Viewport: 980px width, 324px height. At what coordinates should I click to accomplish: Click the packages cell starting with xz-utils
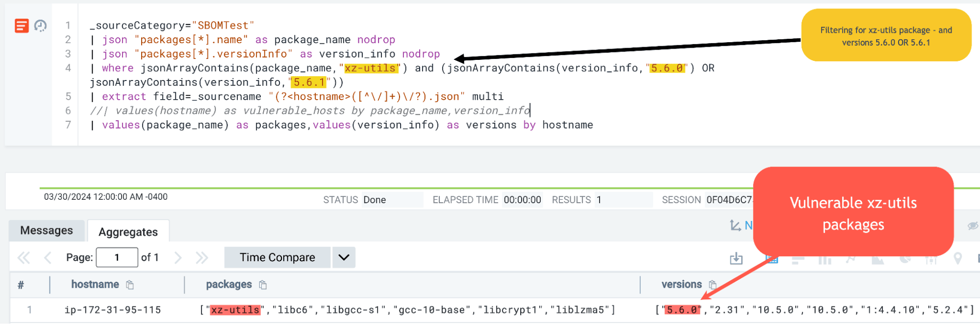point(407,310)
